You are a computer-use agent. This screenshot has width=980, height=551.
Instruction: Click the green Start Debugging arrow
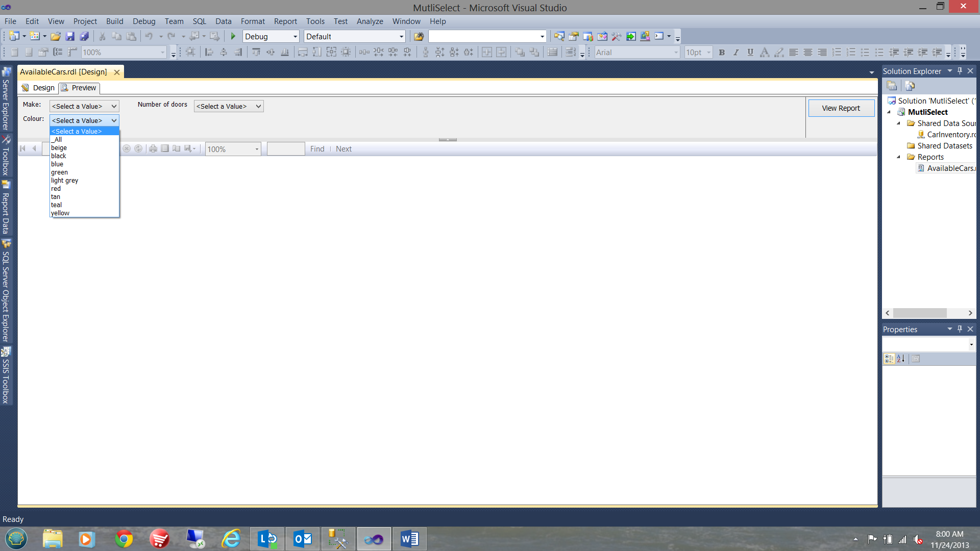pos(233,36)
